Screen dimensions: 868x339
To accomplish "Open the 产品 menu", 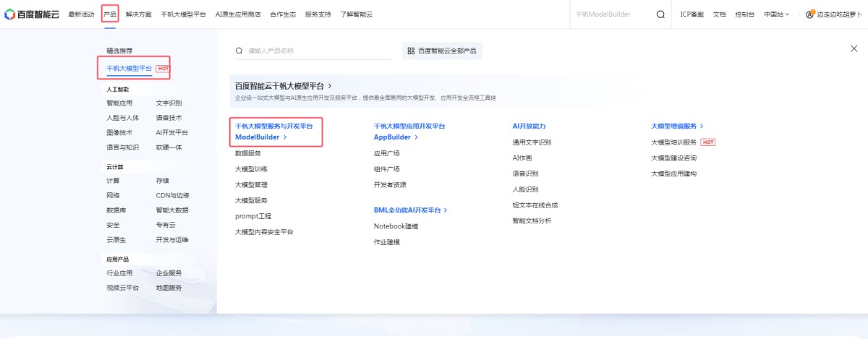I will [109, 14].
